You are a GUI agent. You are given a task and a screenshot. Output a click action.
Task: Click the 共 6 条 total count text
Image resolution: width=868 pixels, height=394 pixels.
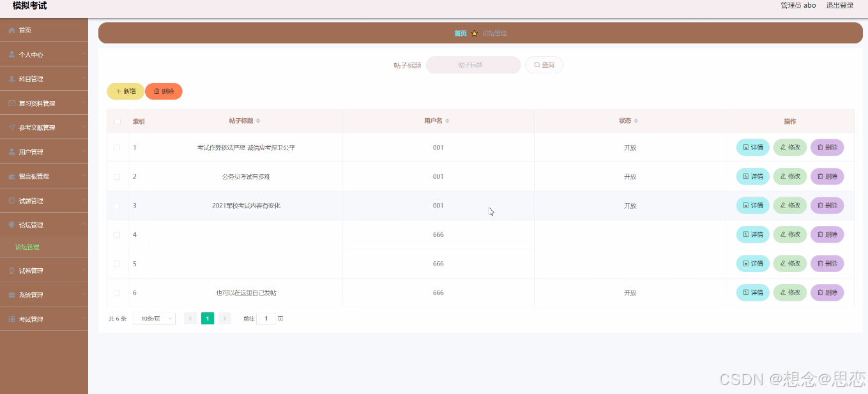(118, 318)
